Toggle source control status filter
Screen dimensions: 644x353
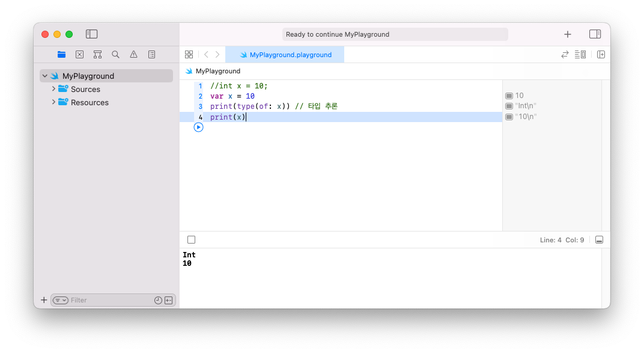click(x=169, y=301)
